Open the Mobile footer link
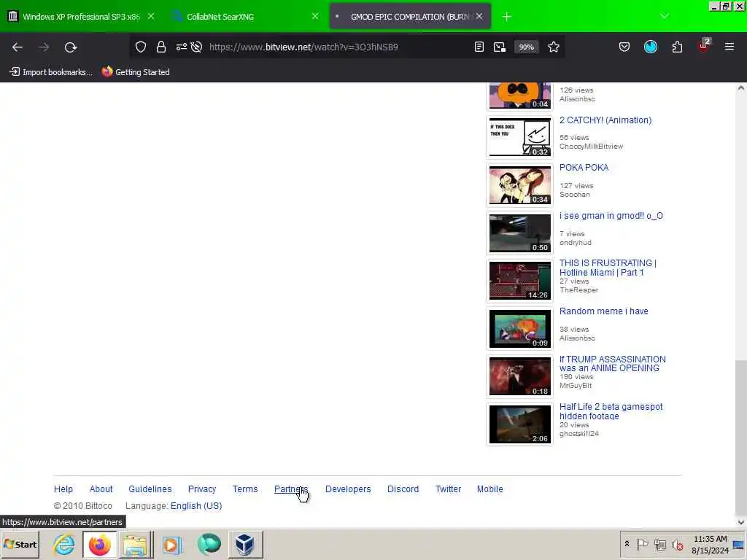This screenshot has height=560, width=747. (x=489, y=489)
